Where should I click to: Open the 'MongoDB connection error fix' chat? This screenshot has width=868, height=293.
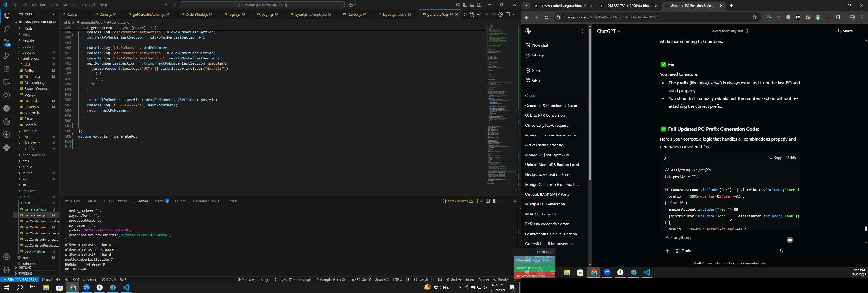tap(551, 135)
